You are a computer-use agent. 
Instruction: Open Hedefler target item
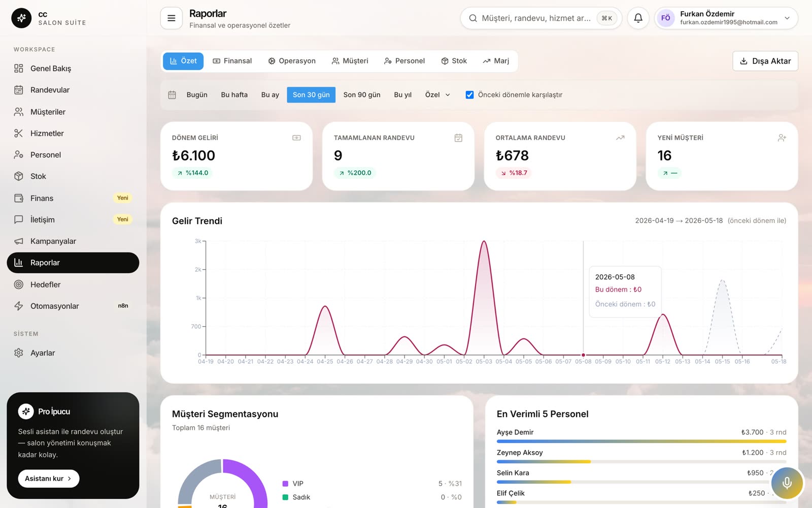pyautogui.click(x=73, y=284)
